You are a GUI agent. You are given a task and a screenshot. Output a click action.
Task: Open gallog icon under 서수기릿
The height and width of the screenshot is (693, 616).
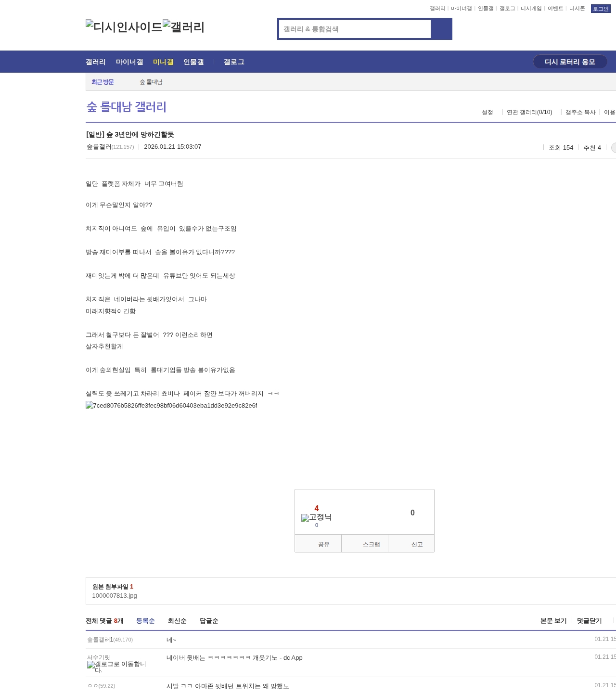click(116, 667)
